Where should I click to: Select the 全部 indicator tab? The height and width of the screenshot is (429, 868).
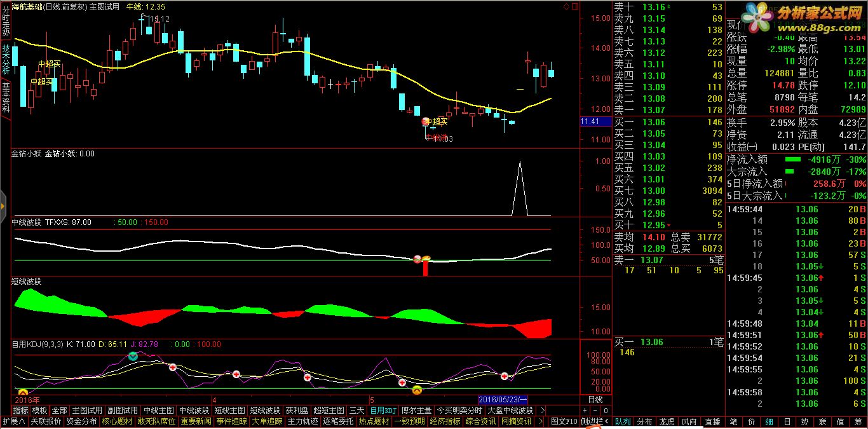click(x=59, y=411)
